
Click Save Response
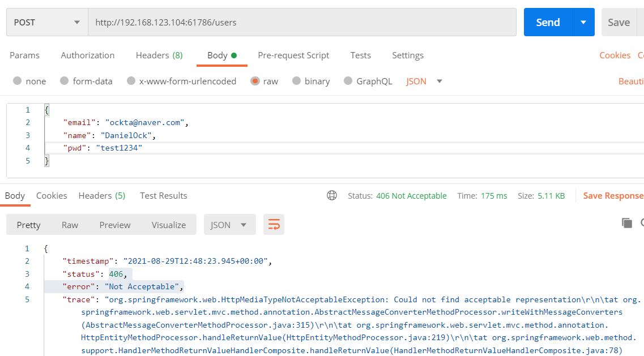[x=613, y=196]
